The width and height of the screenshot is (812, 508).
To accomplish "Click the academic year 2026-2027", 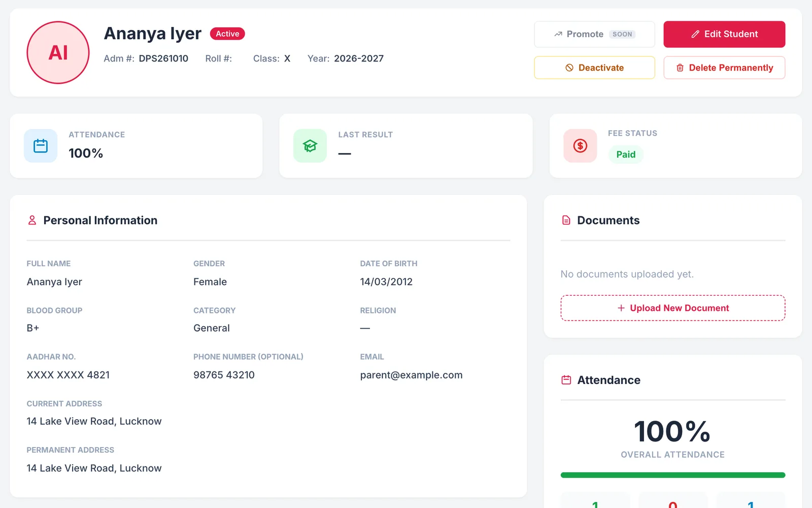I will (x=359, y=58).
